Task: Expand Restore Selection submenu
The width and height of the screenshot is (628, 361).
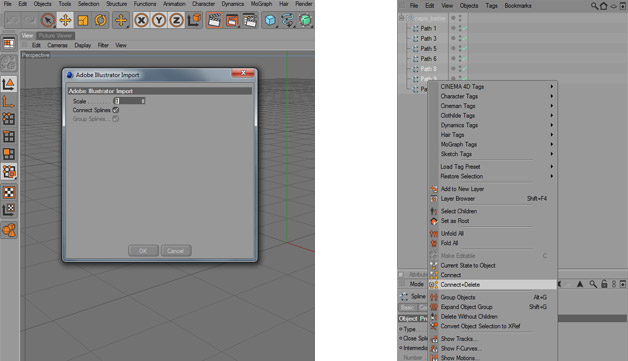Action: [493, 176]
